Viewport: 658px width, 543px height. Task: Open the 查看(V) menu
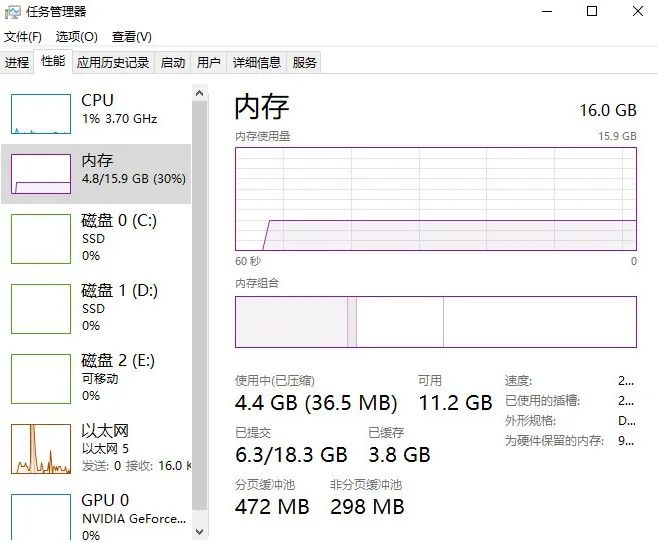point(131,37)
